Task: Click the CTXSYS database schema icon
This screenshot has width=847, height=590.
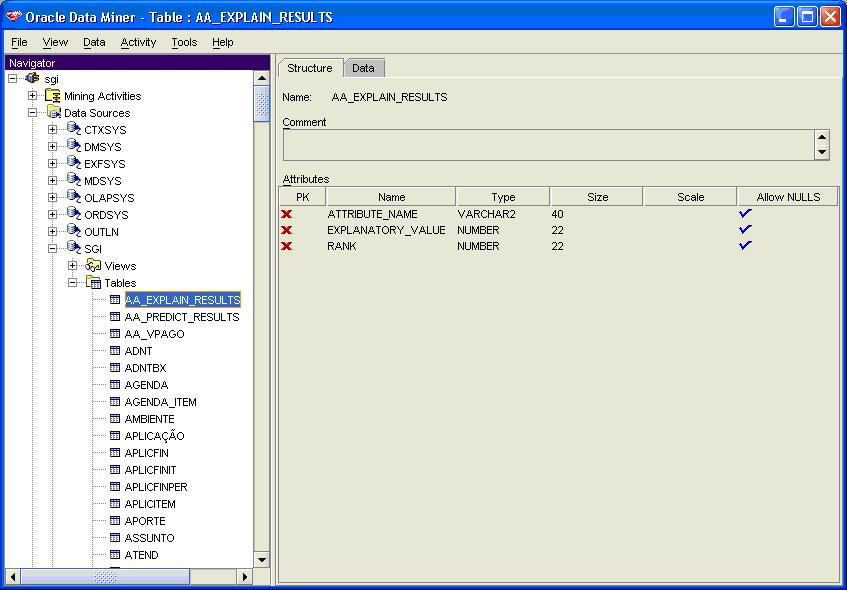Action: coord(73,130)
